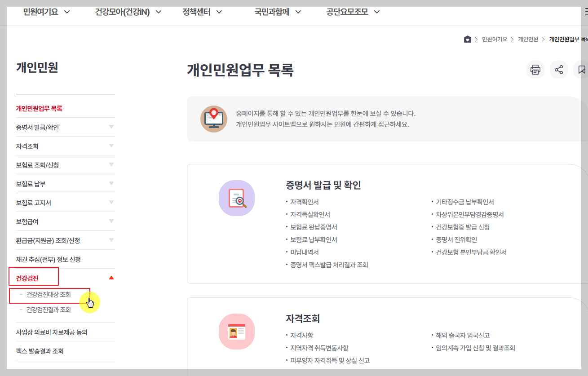Open 기타징수금 납부확인서 link
The height and width of the screenshot is (376, 588).
tap(465, 202)
